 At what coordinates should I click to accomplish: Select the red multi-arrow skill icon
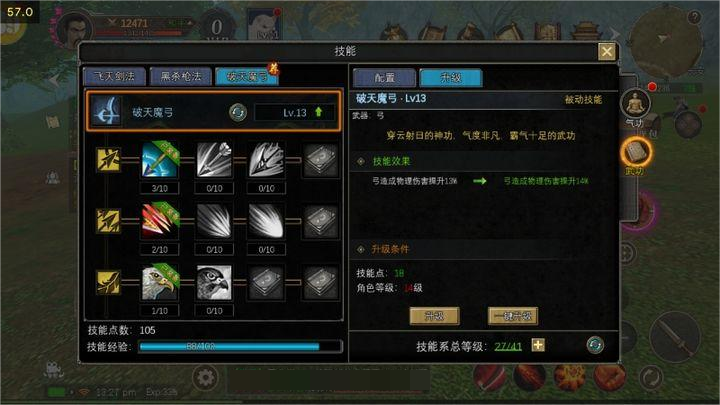coord(159,221)
